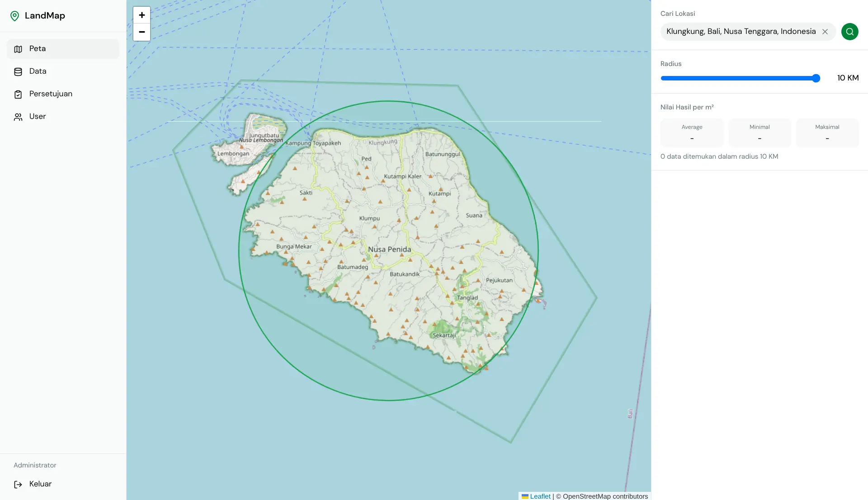Screen dimensions: 868x500
Task: Click the LandMap location pin logo
Action: click(14, 16)
